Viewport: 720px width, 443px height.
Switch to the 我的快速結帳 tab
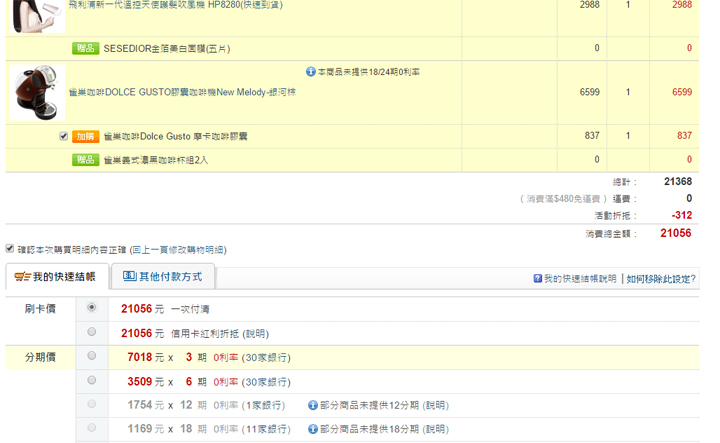[57, 276]
